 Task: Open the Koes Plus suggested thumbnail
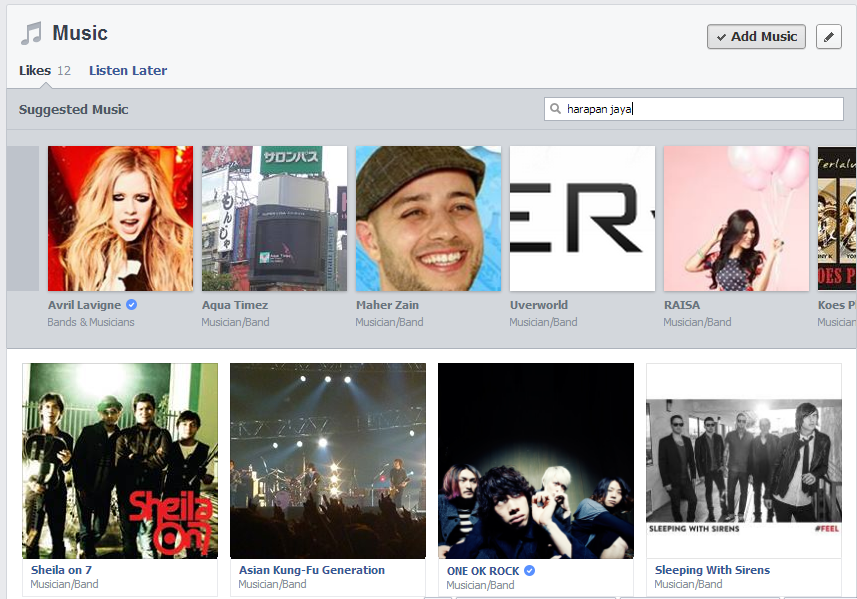(x=837, y=218)
